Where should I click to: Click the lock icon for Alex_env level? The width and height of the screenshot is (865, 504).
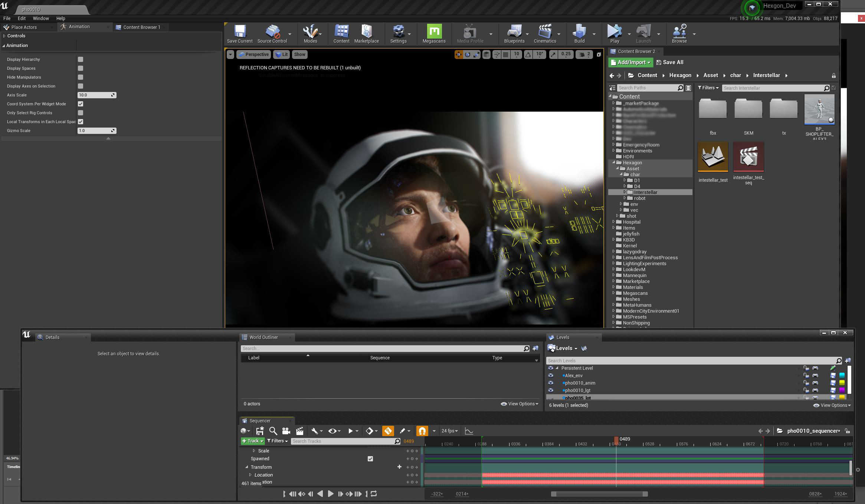[806, 376]
